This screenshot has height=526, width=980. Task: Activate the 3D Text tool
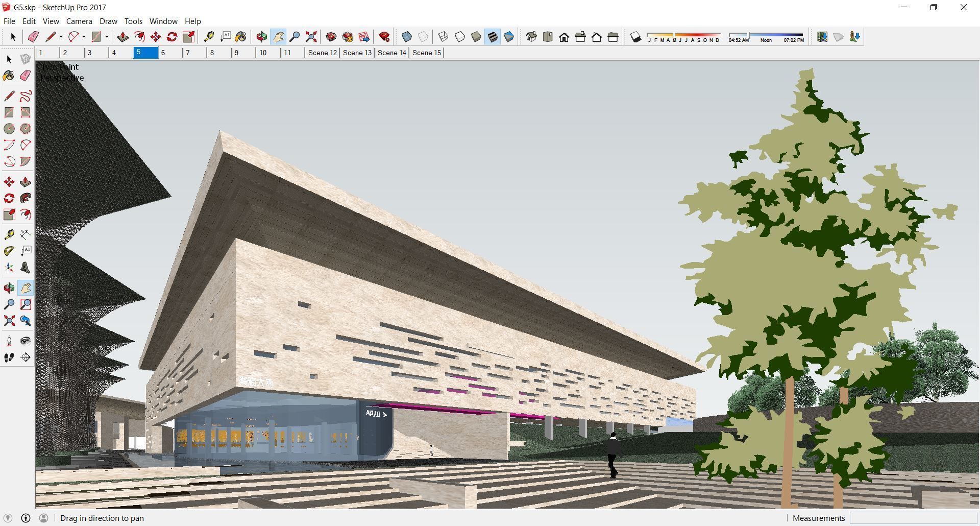tap(26, 267)
